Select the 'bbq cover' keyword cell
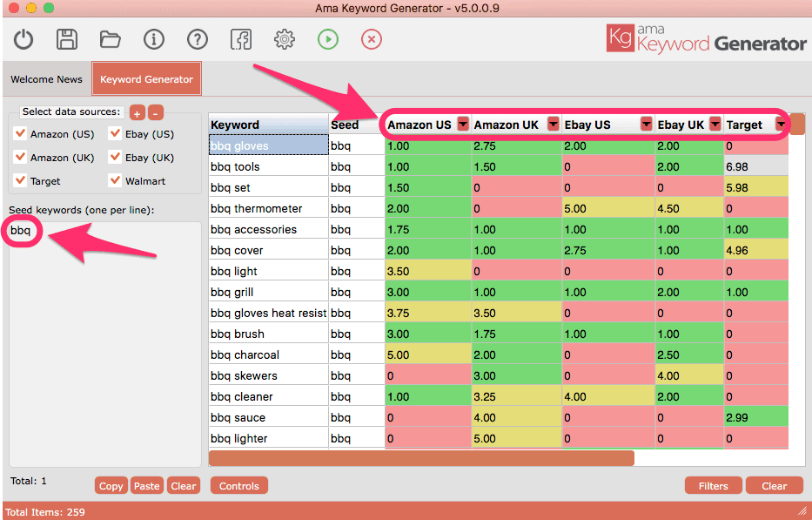The image size is (812, 520). point(269,250)
